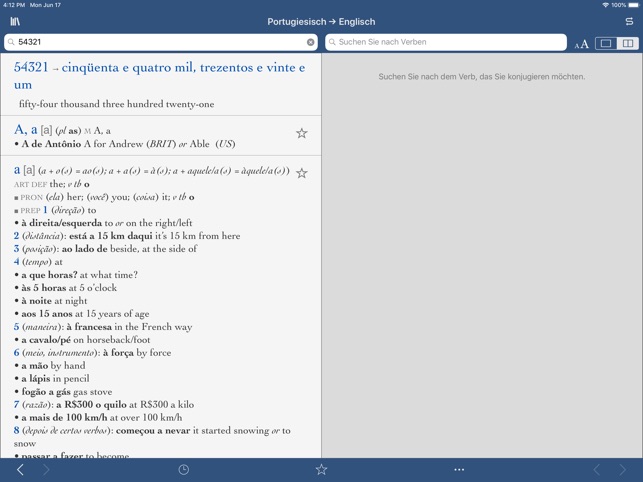Tap the PRON definition line

click(104, 197)
